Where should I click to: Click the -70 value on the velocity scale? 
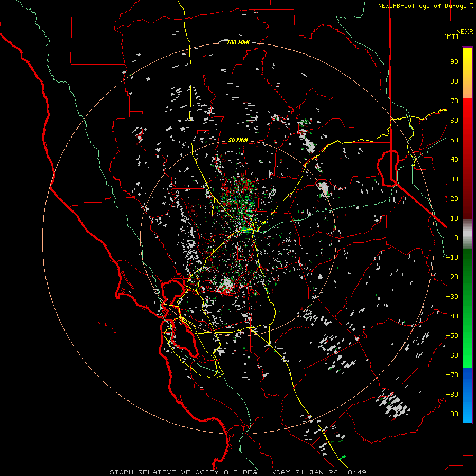point(452,375)
